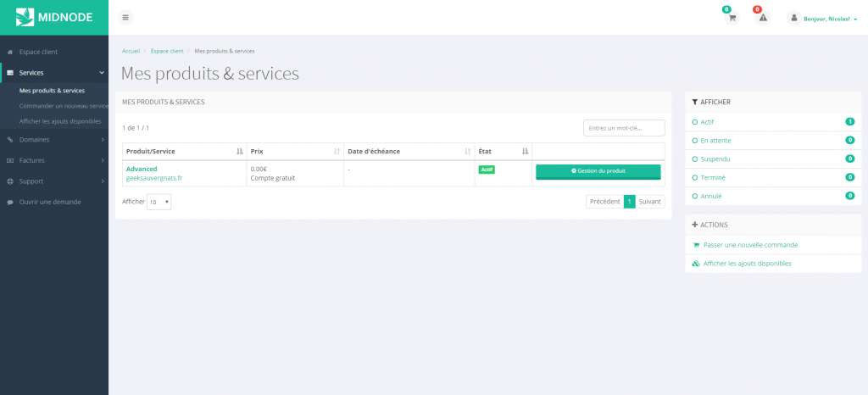Click the warning alerts triangle icon
The image size is (868, 395).
click(762, 18)
